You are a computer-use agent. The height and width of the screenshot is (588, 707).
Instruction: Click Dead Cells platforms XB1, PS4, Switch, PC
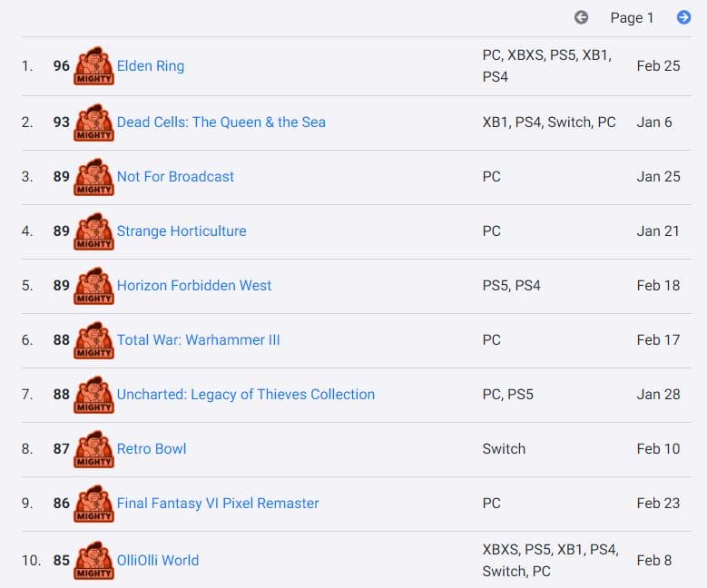549,122
